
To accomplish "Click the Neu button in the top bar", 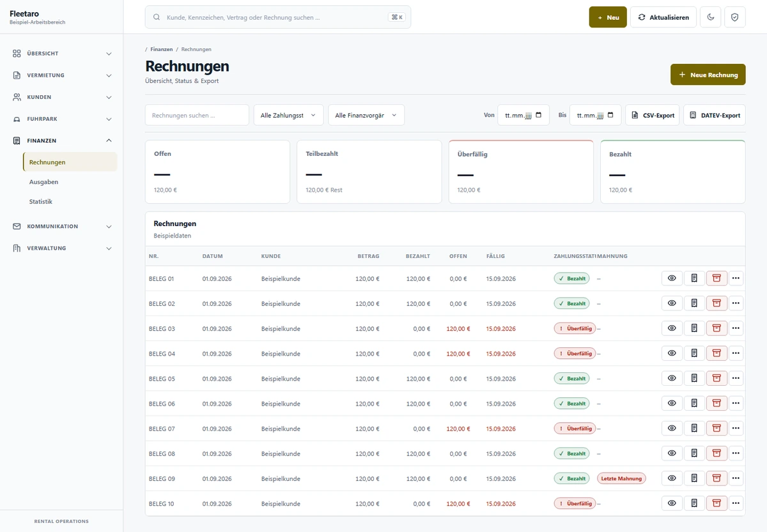I will pos(608,17).
